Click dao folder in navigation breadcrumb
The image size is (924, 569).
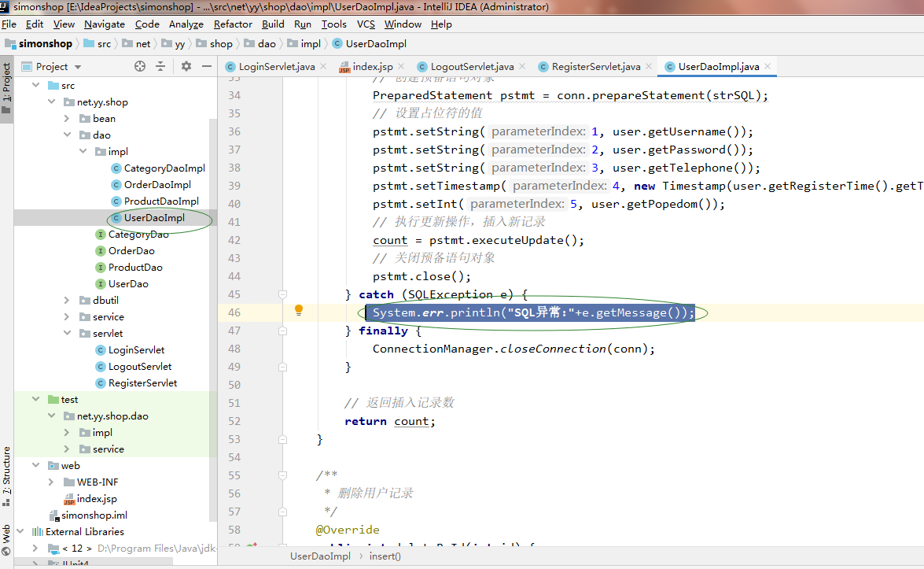click(260, 43)
